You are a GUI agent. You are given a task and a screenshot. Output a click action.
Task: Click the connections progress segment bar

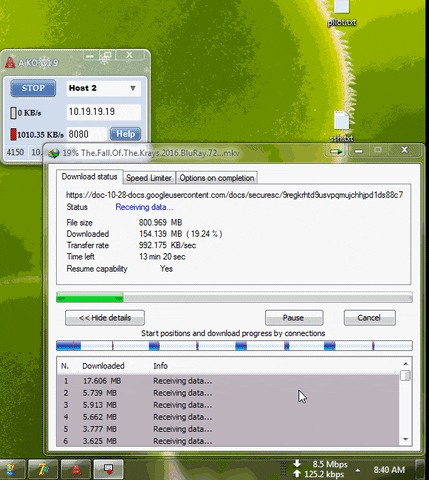[x=234, y=346]
